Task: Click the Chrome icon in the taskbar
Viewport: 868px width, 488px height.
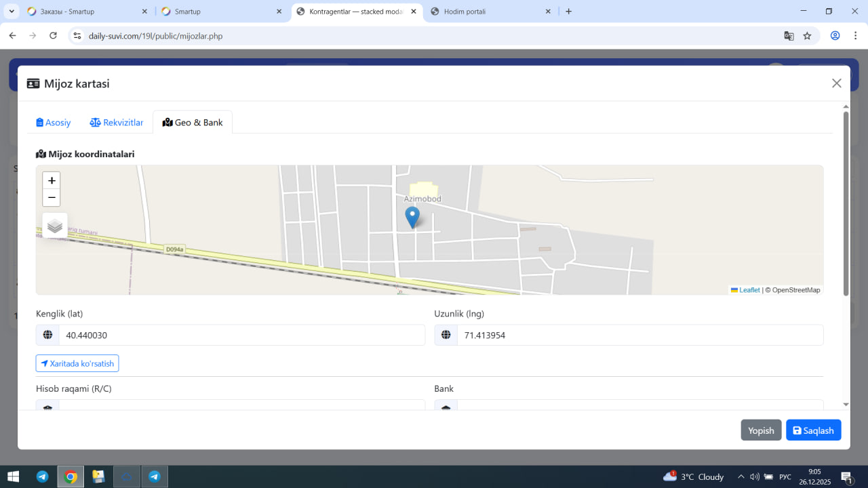Action: 71,476
